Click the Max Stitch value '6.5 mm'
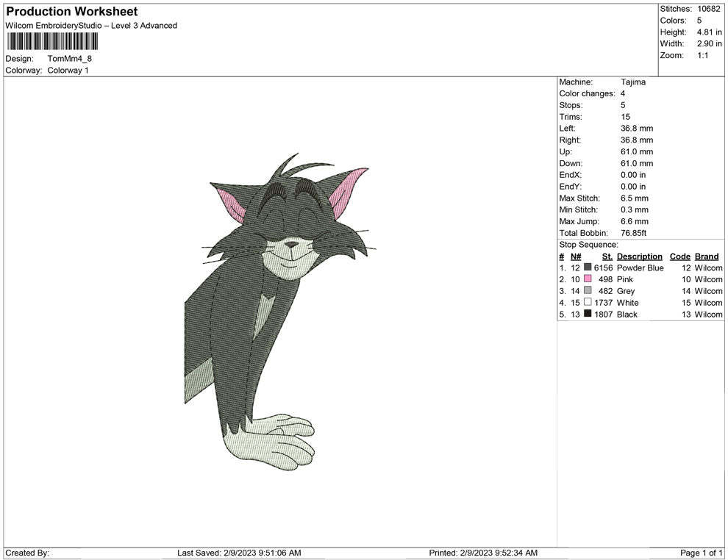This screenshot has width=728, height=560. tap(634, 198)
